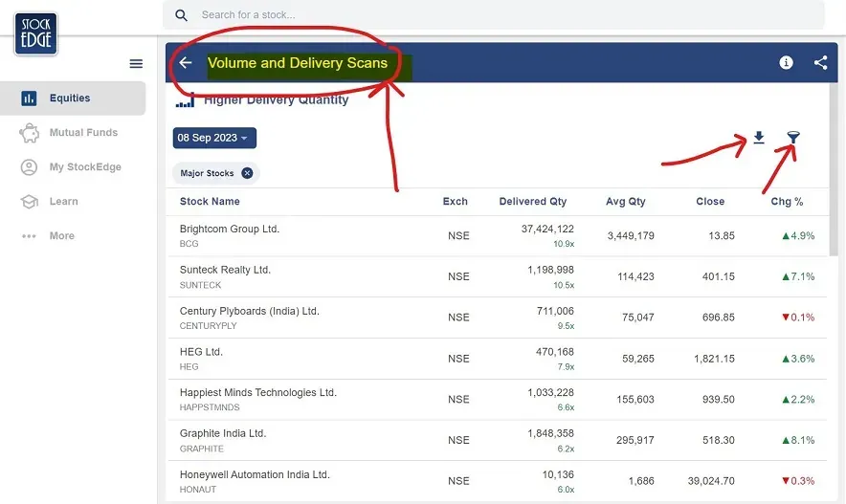The image size is (846, 504).
Task: Sort by Close column header
Action: point(710,202)
